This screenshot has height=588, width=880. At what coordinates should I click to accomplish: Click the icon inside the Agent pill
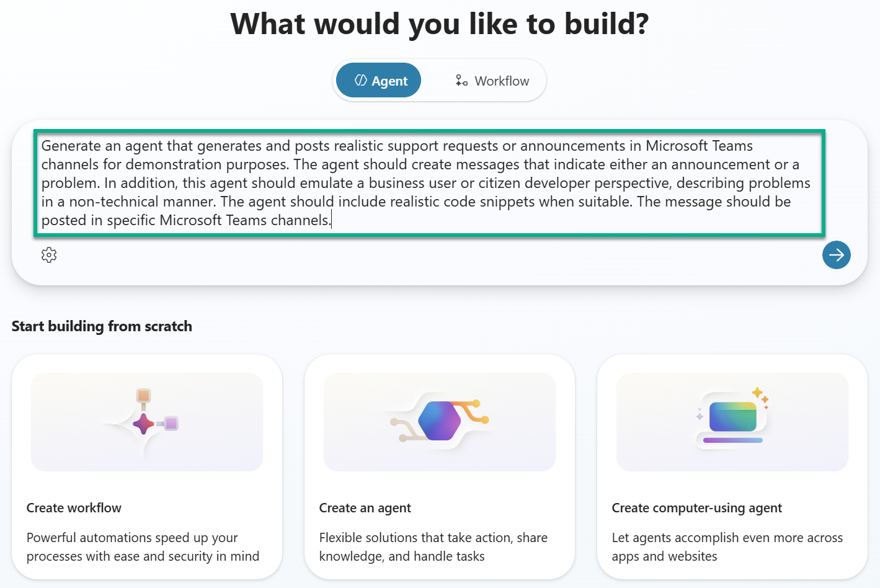[x=361, y=81]
